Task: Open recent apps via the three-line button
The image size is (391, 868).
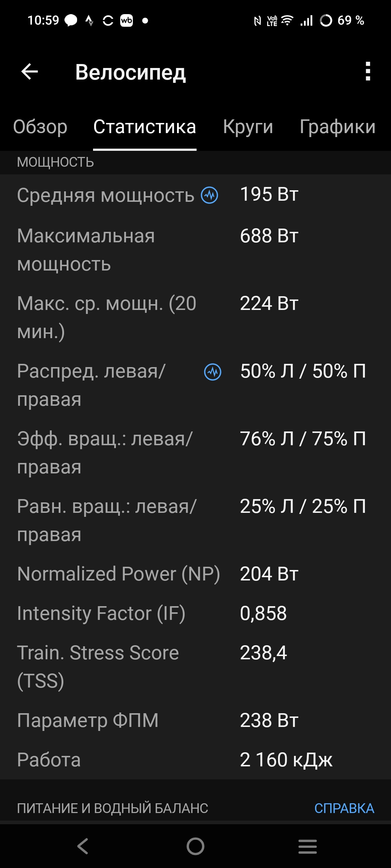Action: point(308,846)
